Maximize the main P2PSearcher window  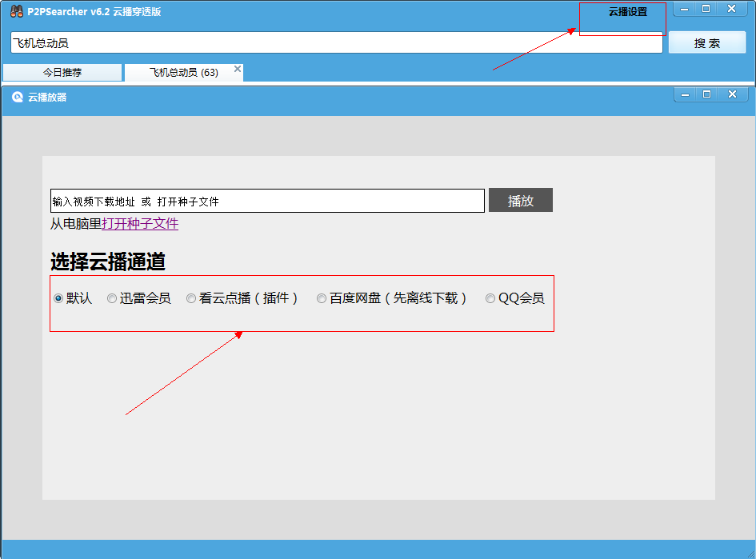tap(708, 10)
